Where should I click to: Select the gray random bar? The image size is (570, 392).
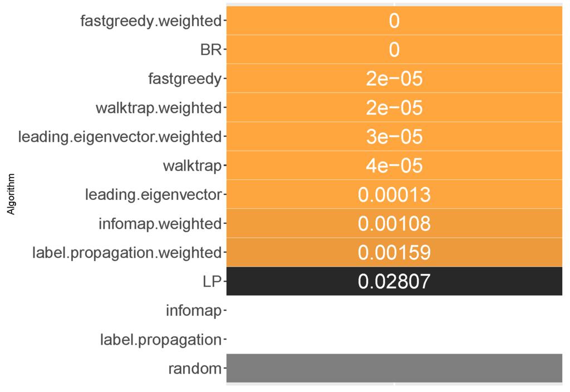(x=394, y=368)
